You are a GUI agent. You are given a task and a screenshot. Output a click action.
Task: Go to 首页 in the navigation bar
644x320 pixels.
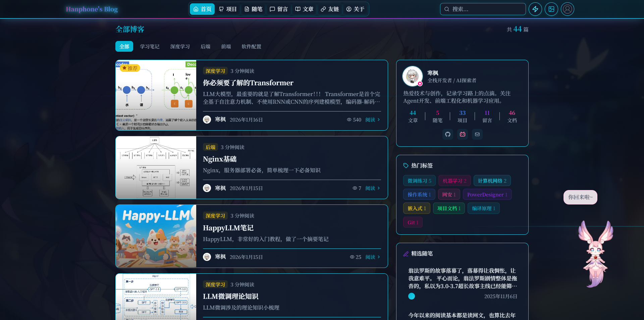point(202,9)
